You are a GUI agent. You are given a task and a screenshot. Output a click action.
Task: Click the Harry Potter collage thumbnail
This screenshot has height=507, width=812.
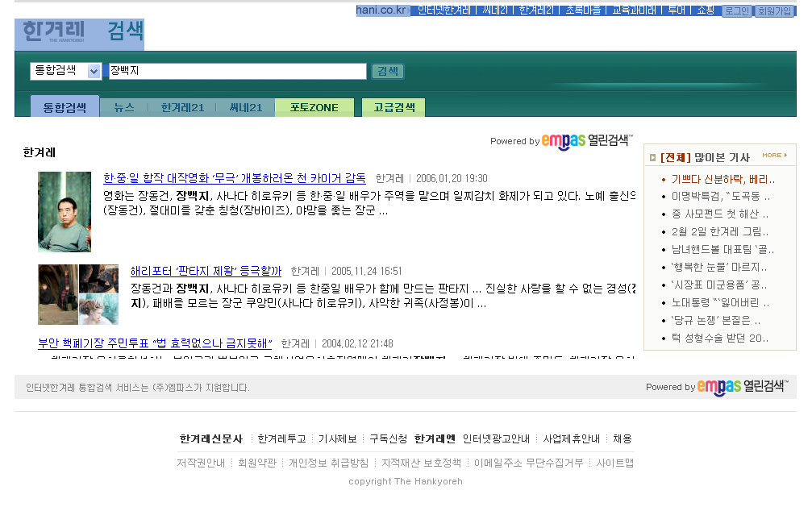point(78,295)
